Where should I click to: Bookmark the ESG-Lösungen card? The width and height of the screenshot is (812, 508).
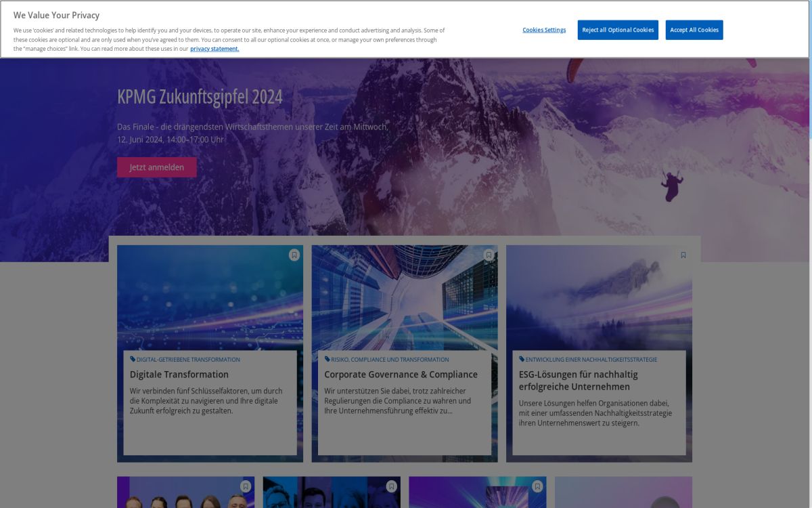[x=683, y=255]
